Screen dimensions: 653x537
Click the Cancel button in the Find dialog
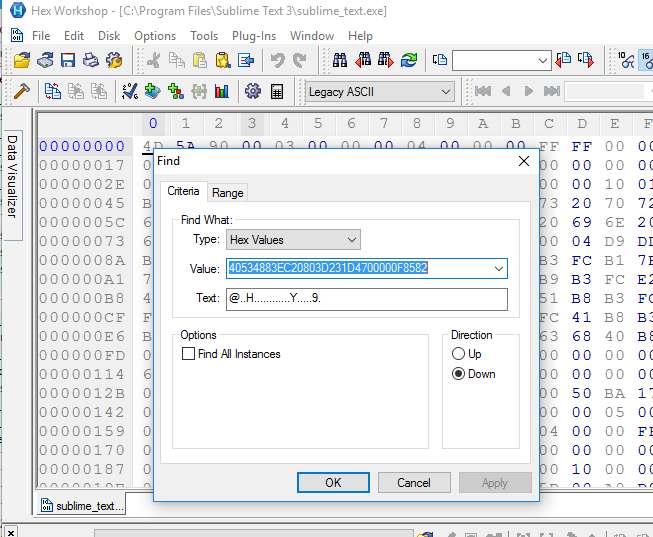414,482
